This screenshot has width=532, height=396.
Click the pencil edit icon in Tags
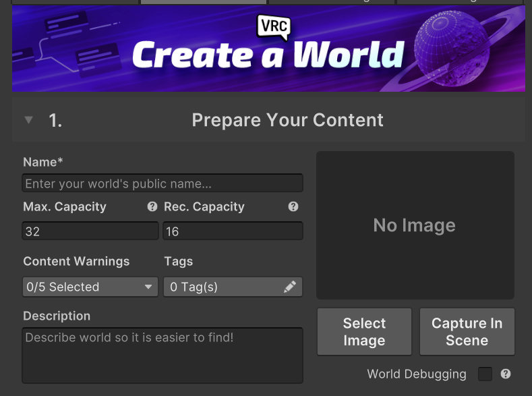pyautogui.click(x=290, y=287)
